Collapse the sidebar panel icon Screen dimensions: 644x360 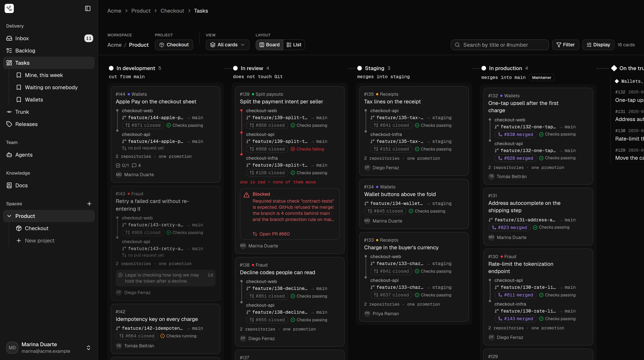click(88, 8)
